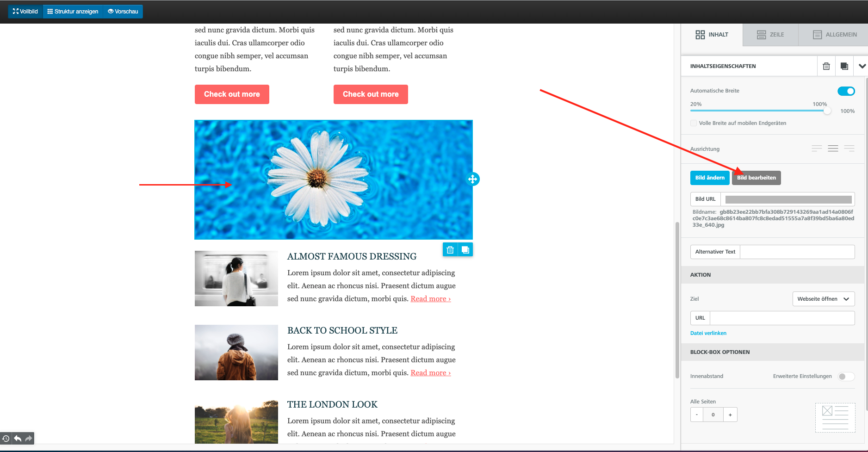Viewport: 868px width, 452px height.
Task: Switch to the Zeile tab
Action: 770,35
